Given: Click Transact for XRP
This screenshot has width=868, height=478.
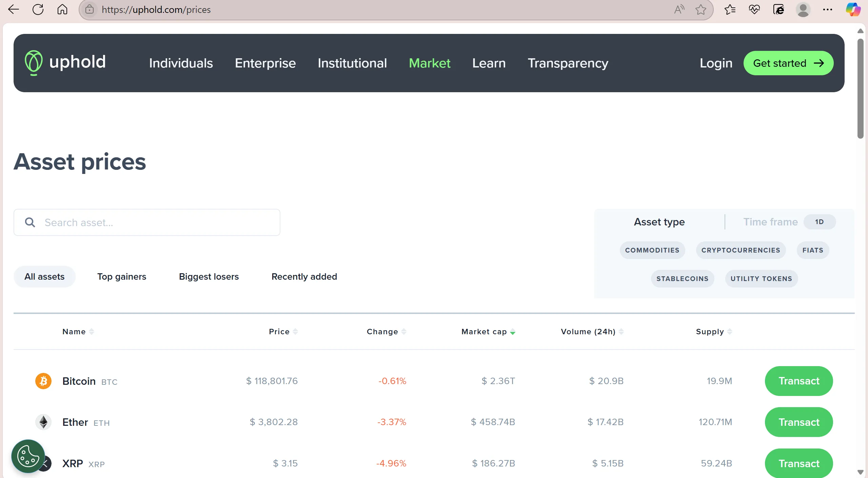Looking at the screenshot, I should [x=799, y=463].
